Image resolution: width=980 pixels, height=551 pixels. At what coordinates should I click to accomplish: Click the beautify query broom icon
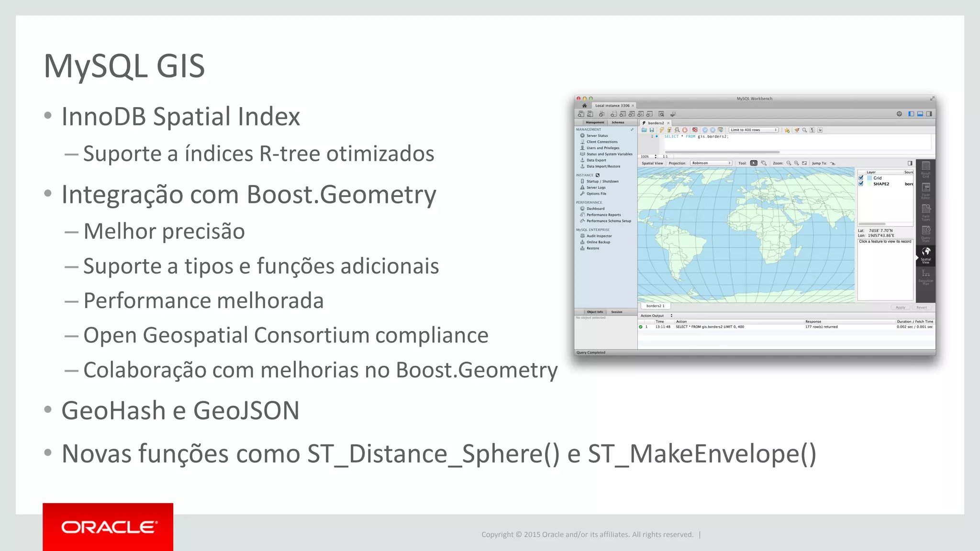[x=797, y=130]
